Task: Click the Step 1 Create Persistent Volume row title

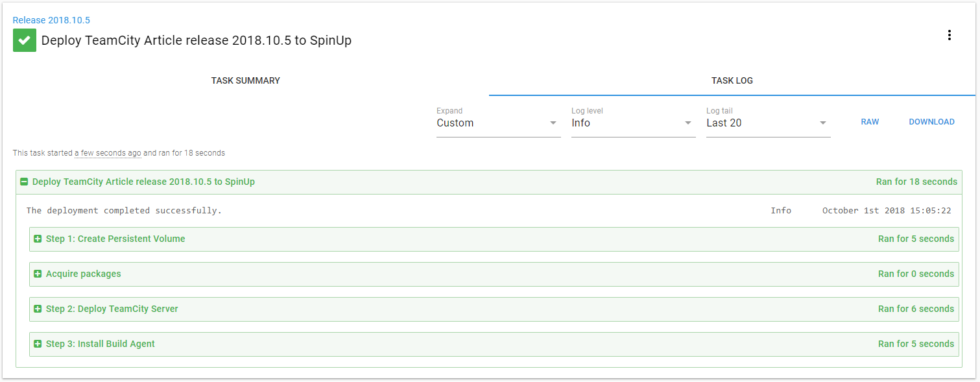Action: (x=115, y=239)
